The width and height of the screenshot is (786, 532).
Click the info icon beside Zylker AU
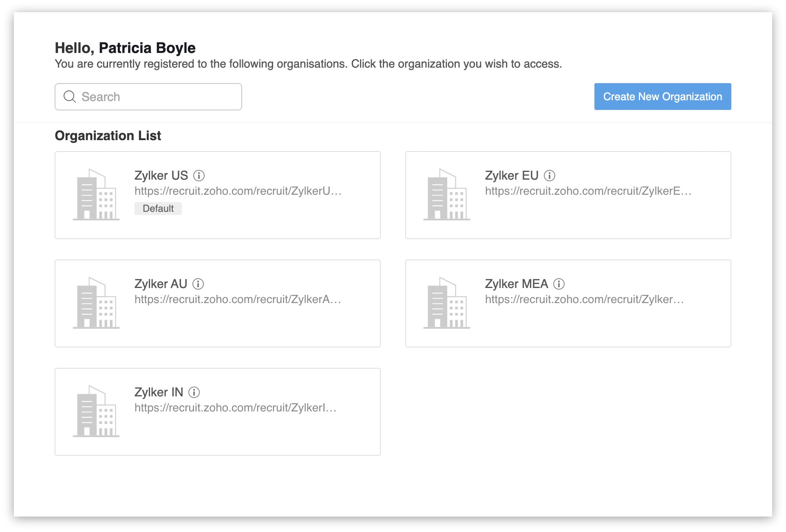[198, 284]
